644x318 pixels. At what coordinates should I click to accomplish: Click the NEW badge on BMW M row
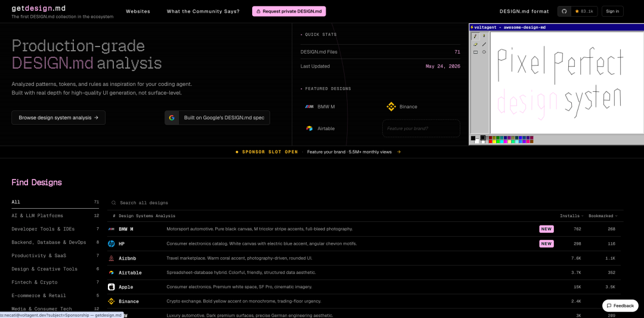(x=546, y=229)
